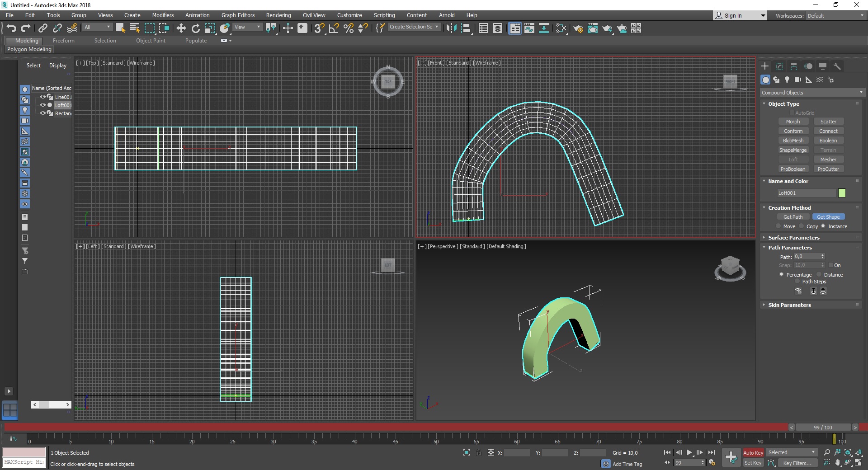Click the Undo arrow icon
This screenshot has width=868, height=470.
point(11,28)
